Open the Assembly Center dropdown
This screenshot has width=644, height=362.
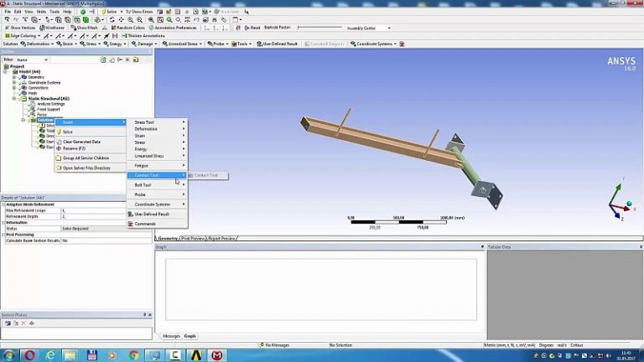pos(368,28)
